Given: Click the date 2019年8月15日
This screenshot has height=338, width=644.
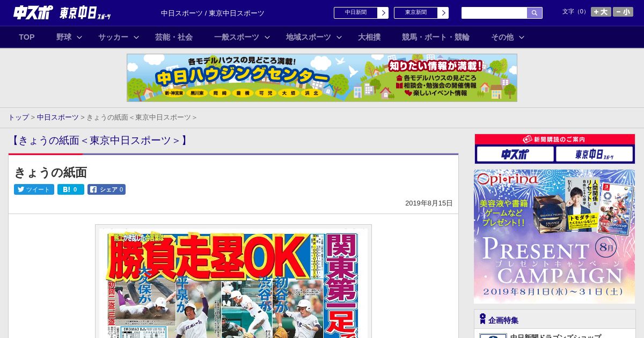Looking at the screenshot, I should (429, 203).
